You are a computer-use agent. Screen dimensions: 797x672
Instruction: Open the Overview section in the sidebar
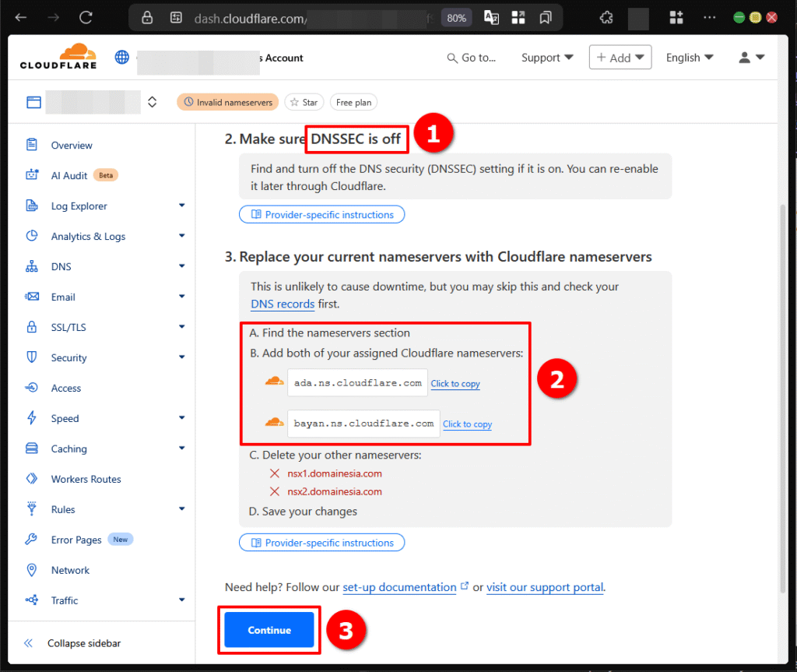72,145
